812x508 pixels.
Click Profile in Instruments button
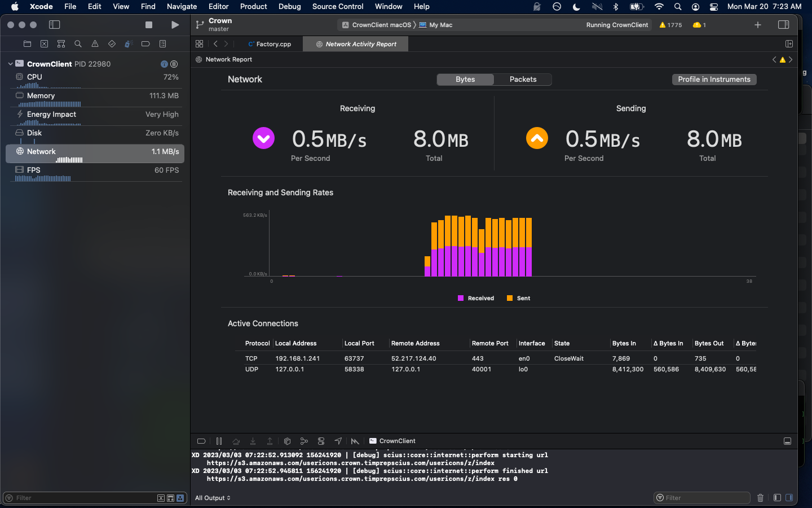[x=714, y=80]
